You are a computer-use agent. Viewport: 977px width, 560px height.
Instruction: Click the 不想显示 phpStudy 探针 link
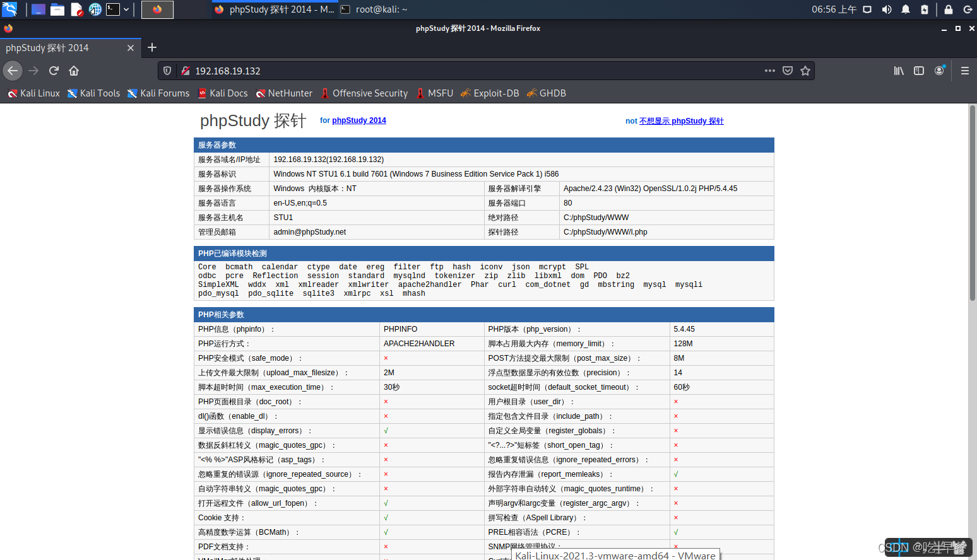[682, 121]
